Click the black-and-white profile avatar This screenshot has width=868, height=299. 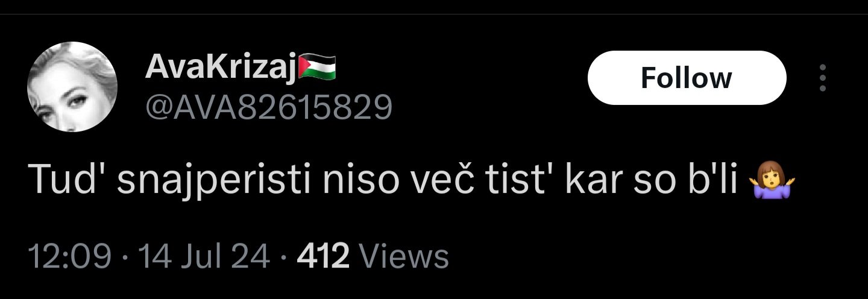click(x=72, y=87)
